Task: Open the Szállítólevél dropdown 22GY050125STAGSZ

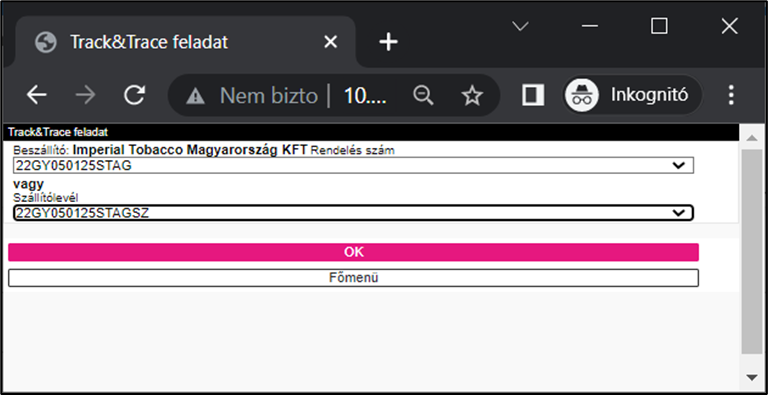Action: coord(353,213)
